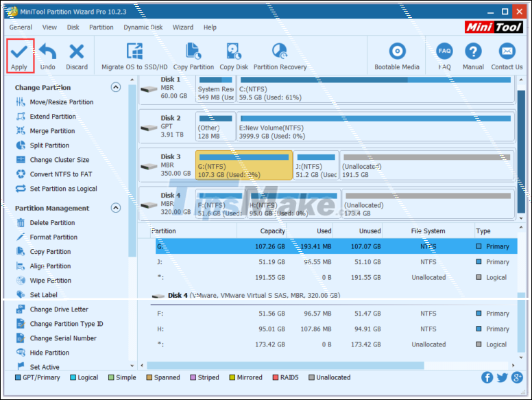Discard all pending changes
Screen dimensions: 532x400
coord(77,56)
